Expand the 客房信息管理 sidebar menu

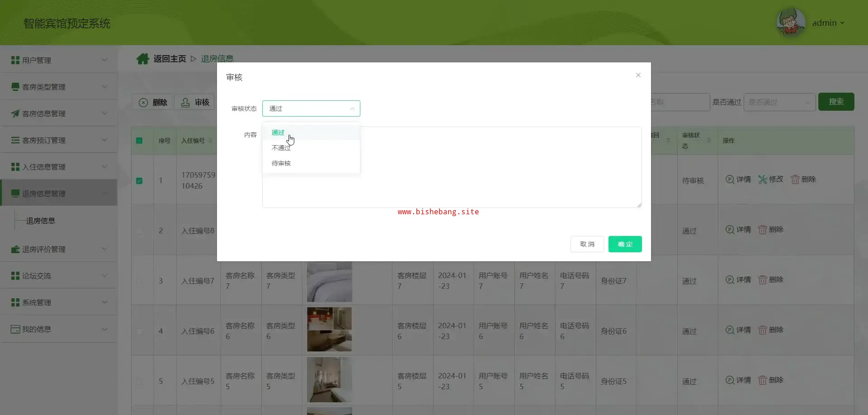[x=59, y=113]
